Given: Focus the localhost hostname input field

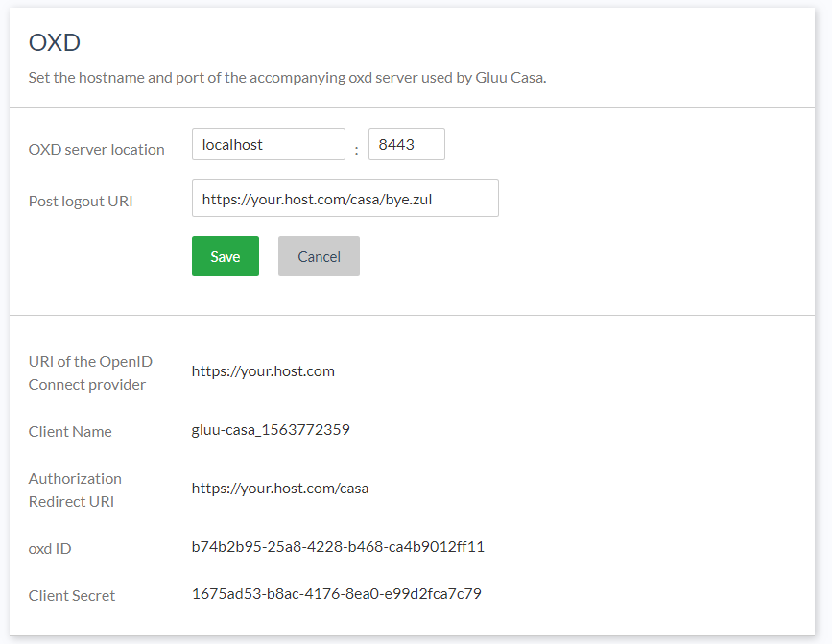Looking at the screenshot, I should 268,144.
